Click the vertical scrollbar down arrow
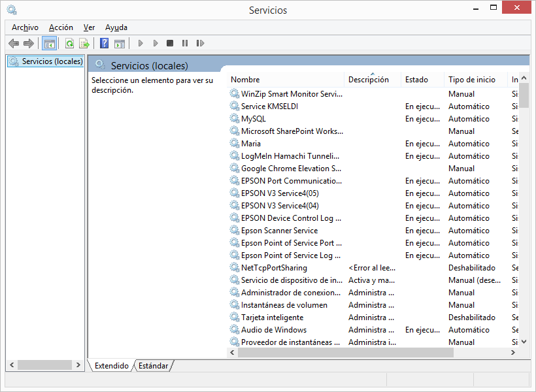 point(524,342)
